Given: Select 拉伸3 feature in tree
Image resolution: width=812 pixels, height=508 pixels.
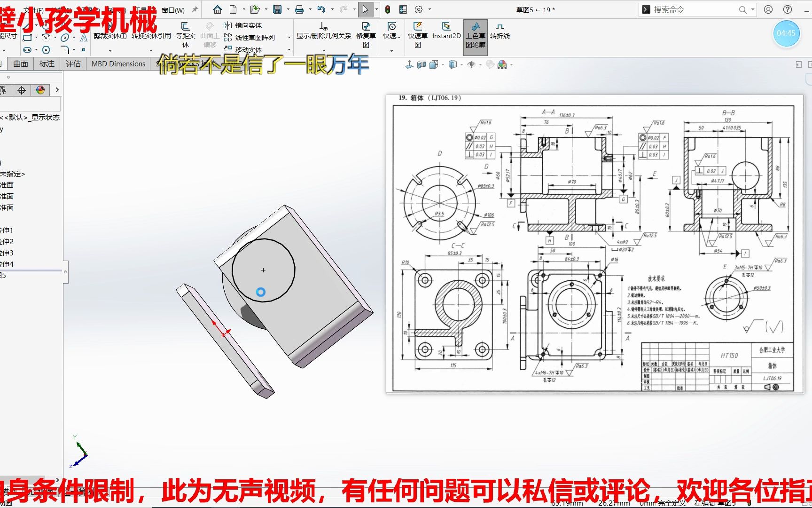Looking at the screenshot, I should point(8,253).
